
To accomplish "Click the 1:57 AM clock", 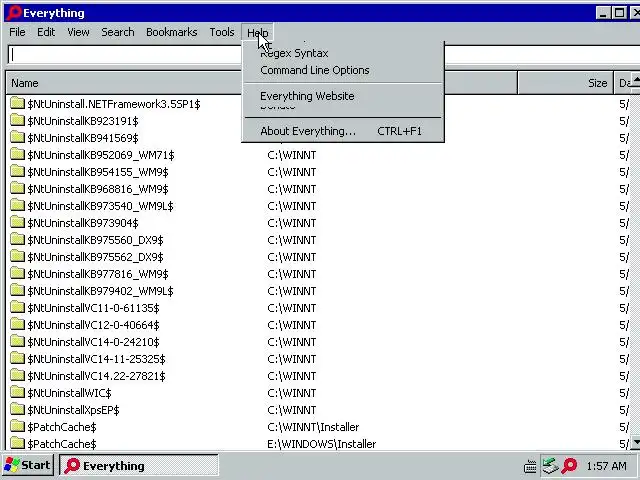I will coord(606,466).
